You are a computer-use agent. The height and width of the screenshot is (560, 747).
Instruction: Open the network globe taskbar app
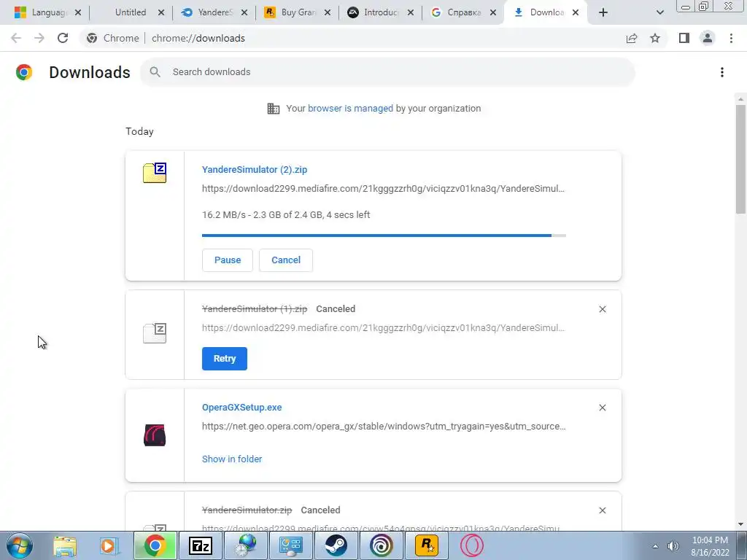(245, 545)
